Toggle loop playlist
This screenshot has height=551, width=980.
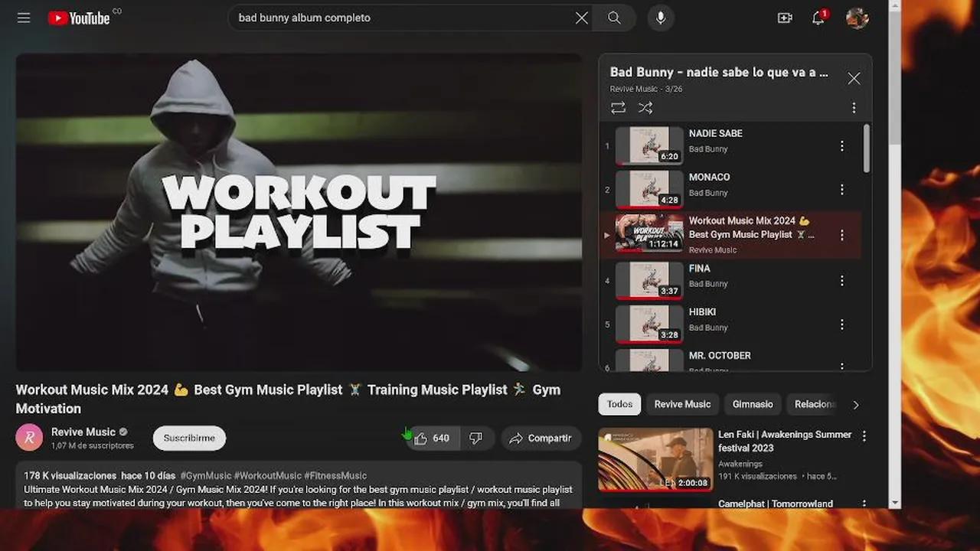(x=618, y=108)
